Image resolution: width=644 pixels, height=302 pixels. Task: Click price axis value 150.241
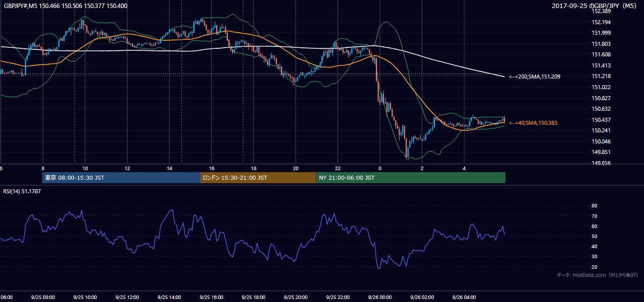point(601,130)
